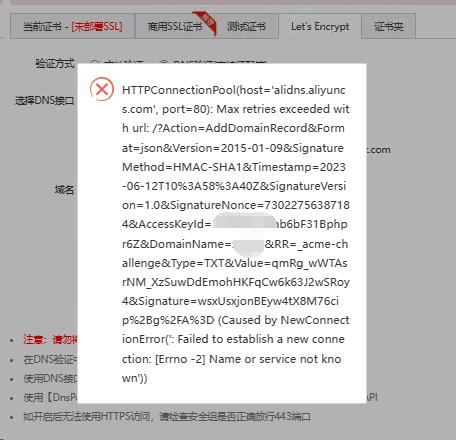Viewport: 456px width, 440px height.
Task: Click the 验证方式 label
Action: pyautogui.click(x=55, y=63)
